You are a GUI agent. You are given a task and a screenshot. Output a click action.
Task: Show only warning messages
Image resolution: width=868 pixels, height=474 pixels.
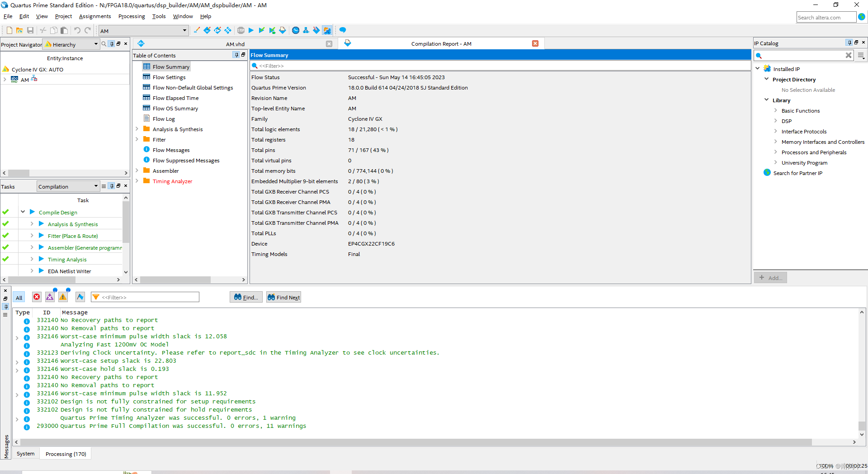63,297
